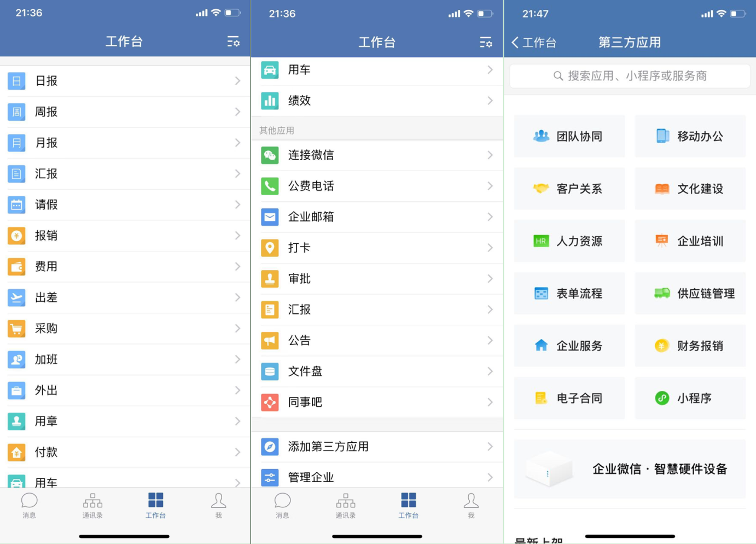Screen dimensions: 756x544
Task: Open the 文件盘 file drive icon
Action: (270, 371)
